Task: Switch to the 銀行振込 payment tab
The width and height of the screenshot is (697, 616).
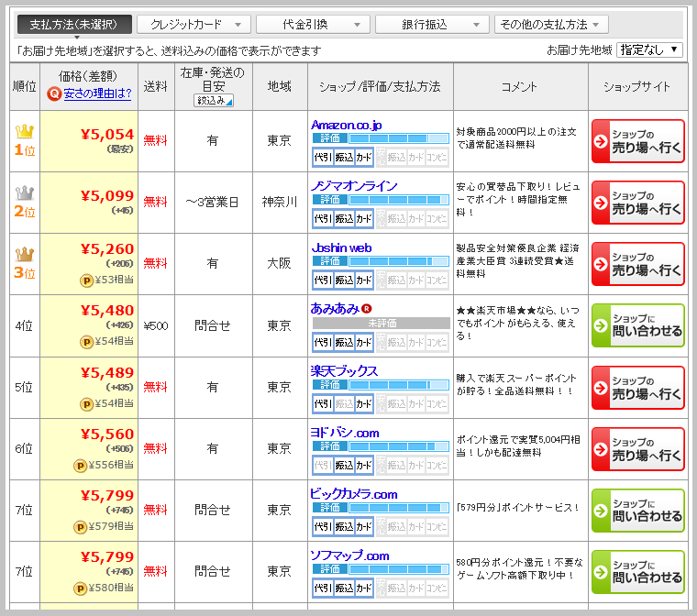Action: (x=432, y=24)
